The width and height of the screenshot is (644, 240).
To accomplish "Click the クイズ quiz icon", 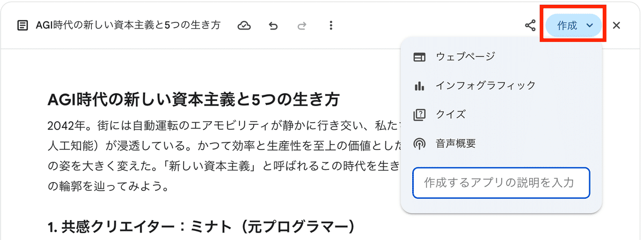I will tap(420, 115).
